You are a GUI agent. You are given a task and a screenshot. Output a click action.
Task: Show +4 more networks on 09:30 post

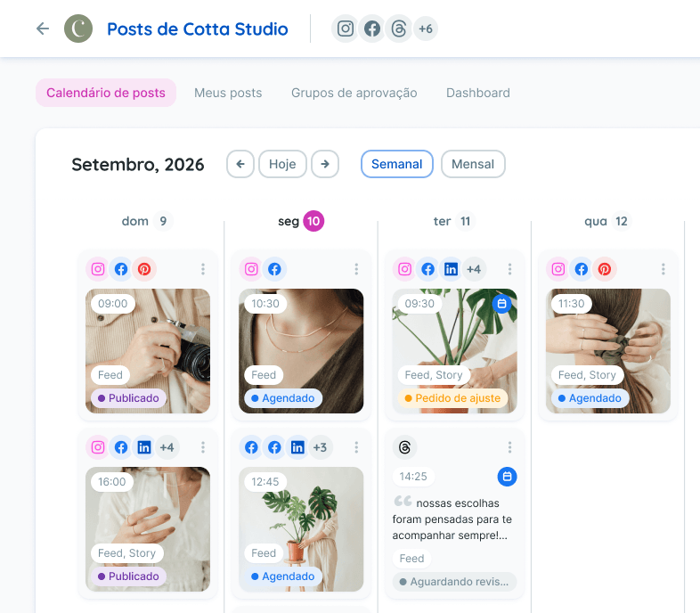[x=474, y=269]
